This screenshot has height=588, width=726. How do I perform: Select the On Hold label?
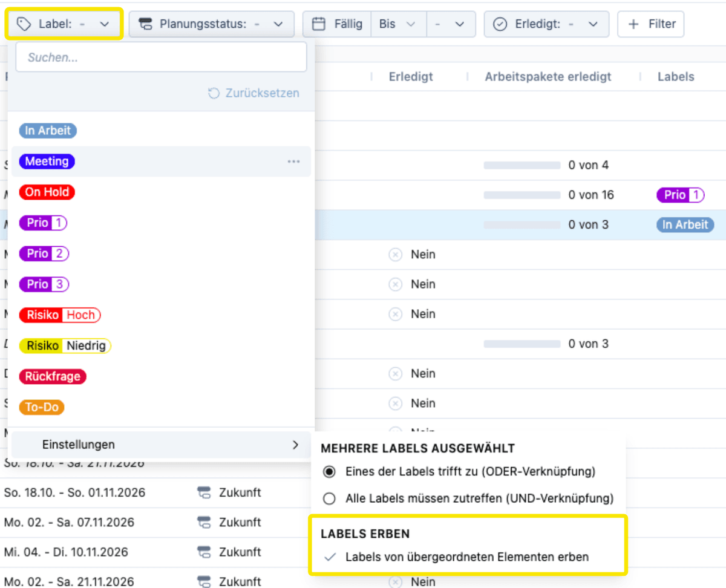pyautogui.click(x=47, y=192)
